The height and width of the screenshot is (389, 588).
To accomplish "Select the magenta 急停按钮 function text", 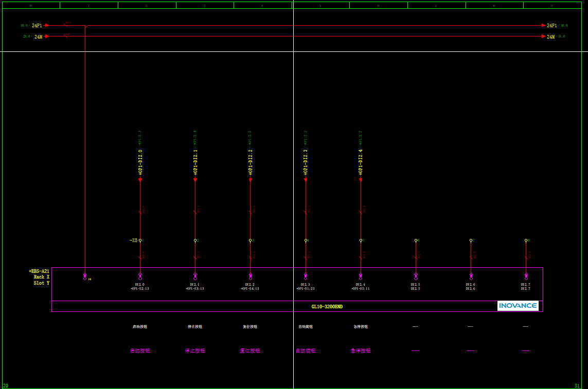I will coord(361,351).
